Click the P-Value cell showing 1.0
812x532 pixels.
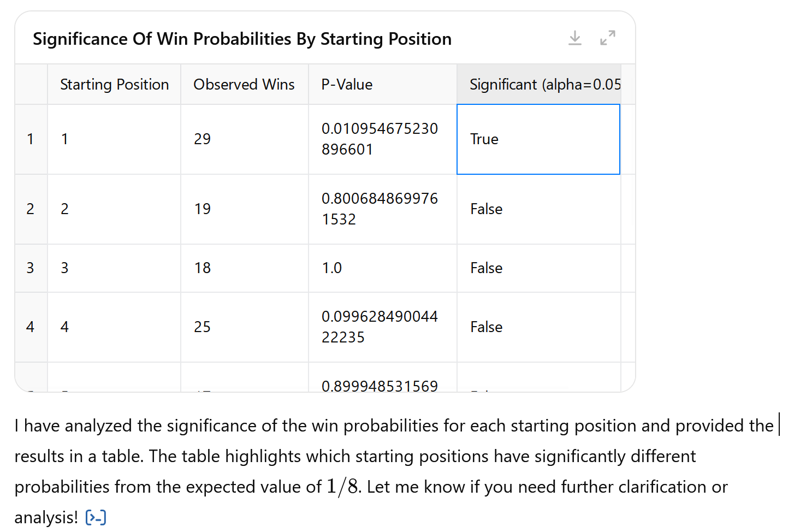tap(382, 268)
